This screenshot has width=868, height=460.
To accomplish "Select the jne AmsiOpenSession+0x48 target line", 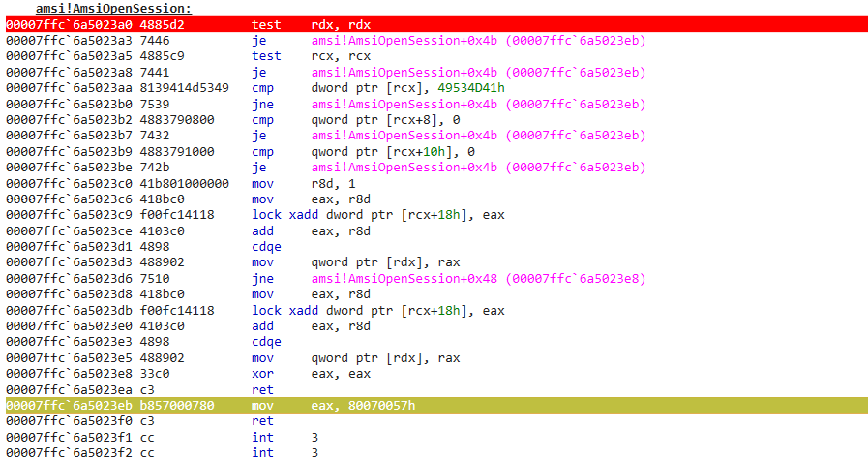I will pos(326,278).
